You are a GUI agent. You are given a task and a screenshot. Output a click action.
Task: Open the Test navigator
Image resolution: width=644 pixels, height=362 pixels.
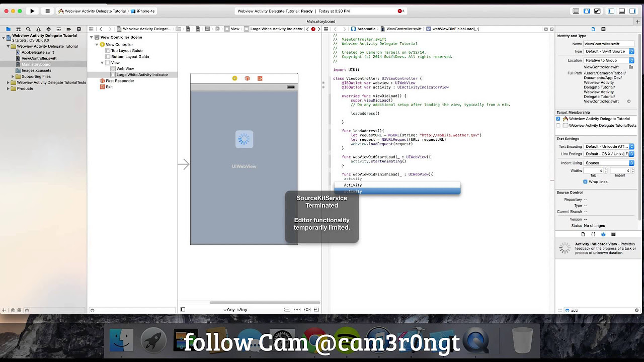(48, 29)
